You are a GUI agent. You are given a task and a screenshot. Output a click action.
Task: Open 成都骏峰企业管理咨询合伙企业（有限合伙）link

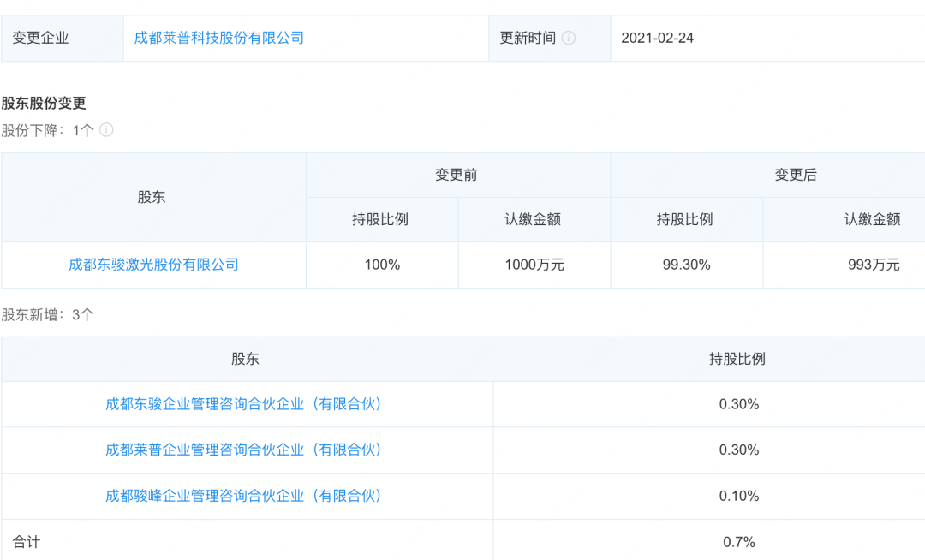243,496
